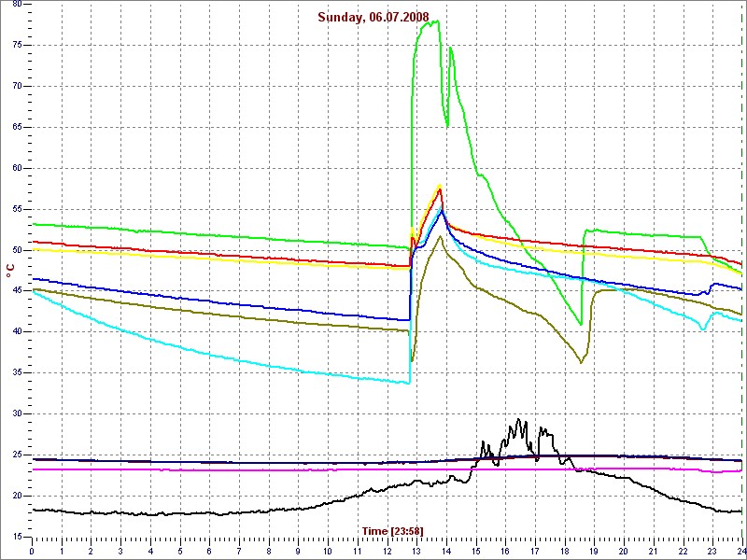Select the 40 label on temperature axis
Viewport: 747px width, 560px height.
tap(17, 332)
